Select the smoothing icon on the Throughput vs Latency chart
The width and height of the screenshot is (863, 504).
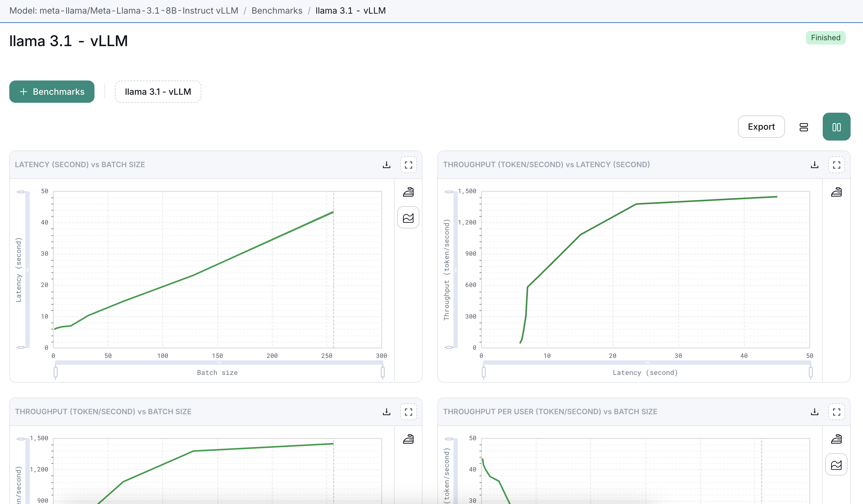coord(837,192)
